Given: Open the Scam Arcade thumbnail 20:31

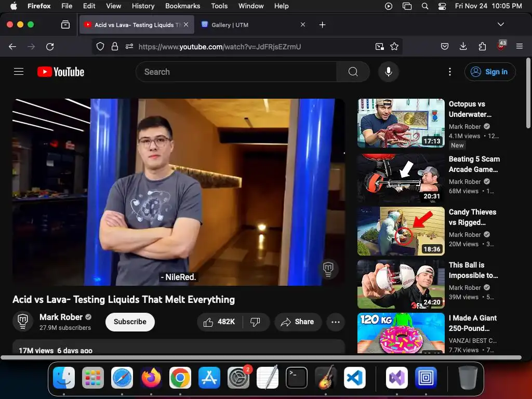Looking at the screenshot, I should pos(401,178).
